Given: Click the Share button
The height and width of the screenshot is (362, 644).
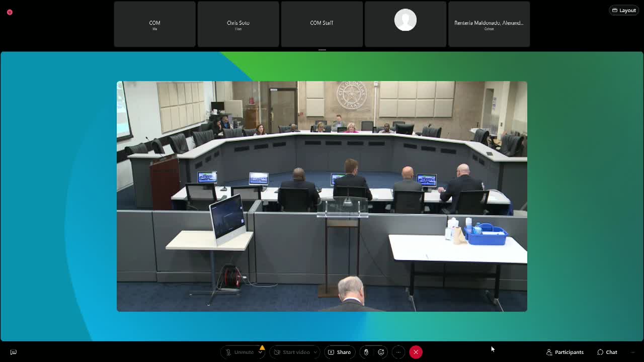Looking at the screenshot, I should (340, 352).
